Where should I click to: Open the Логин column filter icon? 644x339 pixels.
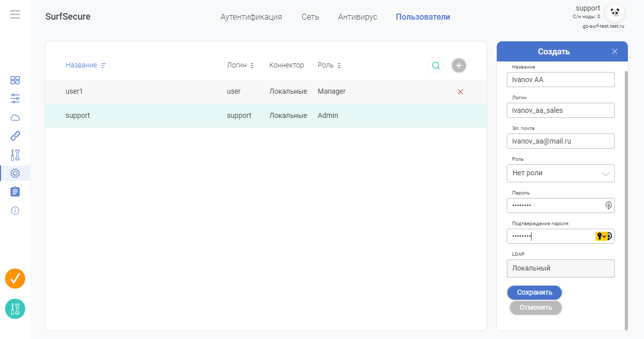click(252, 65)
